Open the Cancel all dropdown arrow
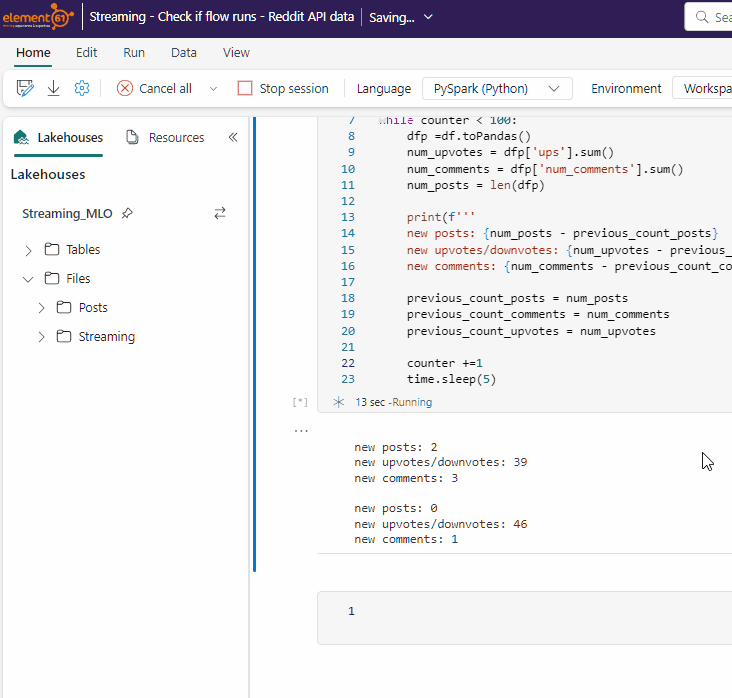 (213, 88)
